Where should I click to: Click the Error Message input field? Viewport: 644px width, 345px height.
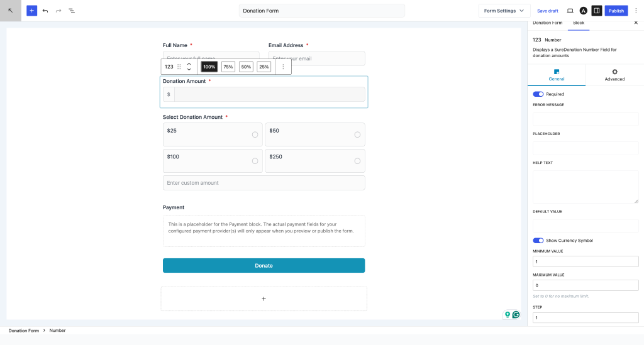[586, 119]
